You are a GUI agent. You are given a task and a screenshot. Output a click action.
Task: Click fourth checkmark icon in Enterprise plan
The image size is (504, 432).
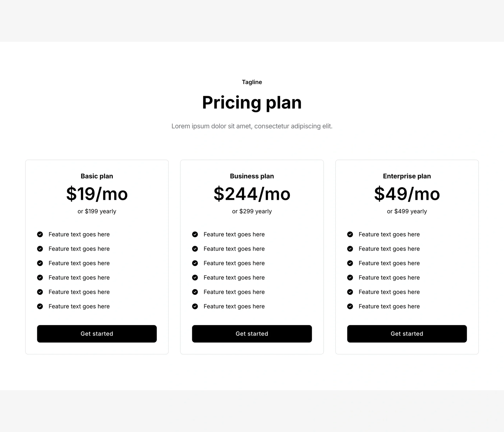pyautogui.click(x=350, y=278)
